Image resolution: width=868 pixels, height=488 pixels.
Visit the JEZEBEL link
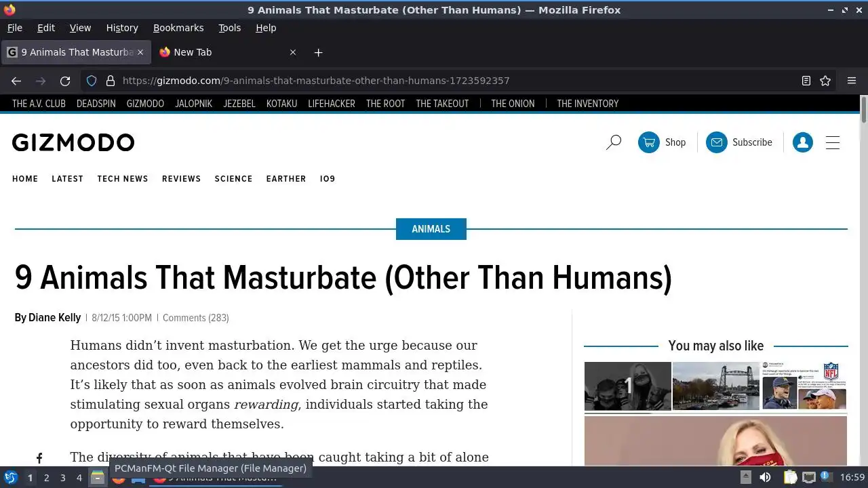point(239,104)
